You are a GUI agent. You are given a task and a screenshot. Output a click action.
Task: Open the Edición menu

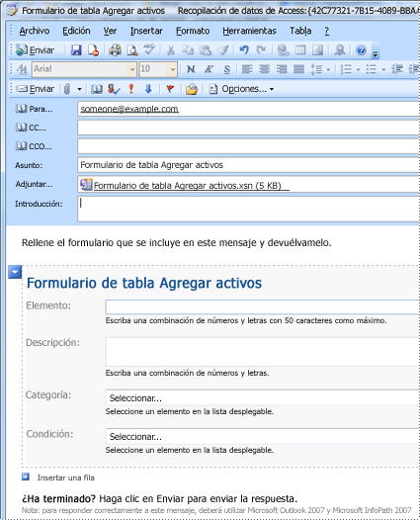76,31
